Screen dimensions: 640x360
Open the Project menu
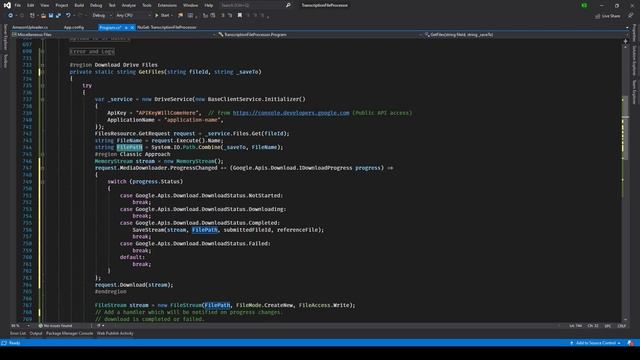[62, 5]
